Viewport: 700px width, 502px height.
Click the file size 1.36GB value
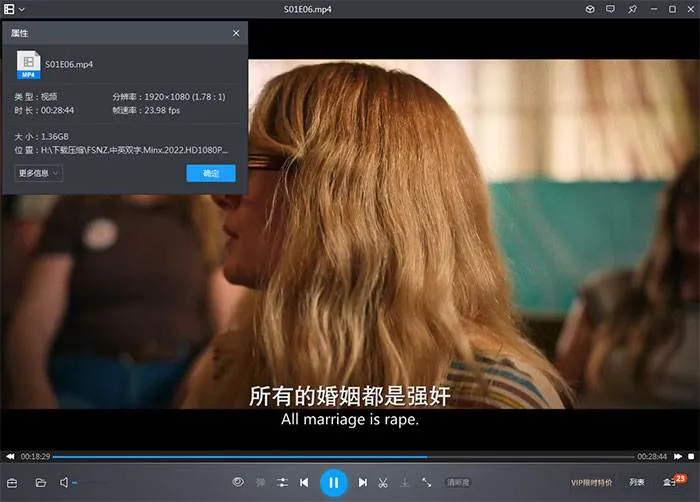click(x=54, y=137)
